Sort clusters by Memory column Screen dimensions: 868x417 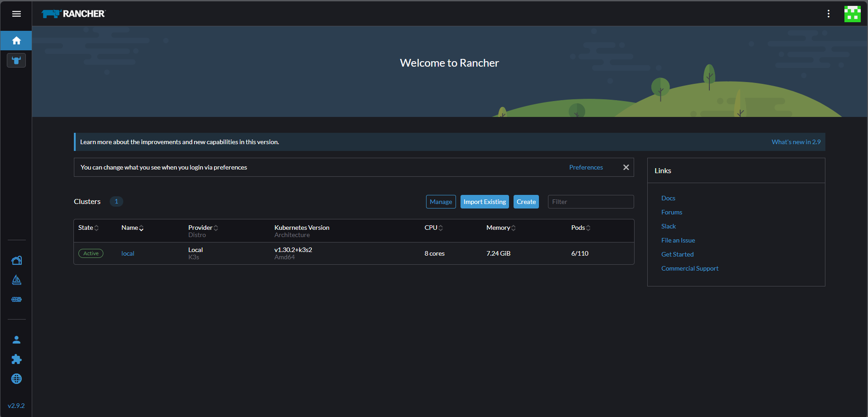pyautogui.click(x=501, y=228)
